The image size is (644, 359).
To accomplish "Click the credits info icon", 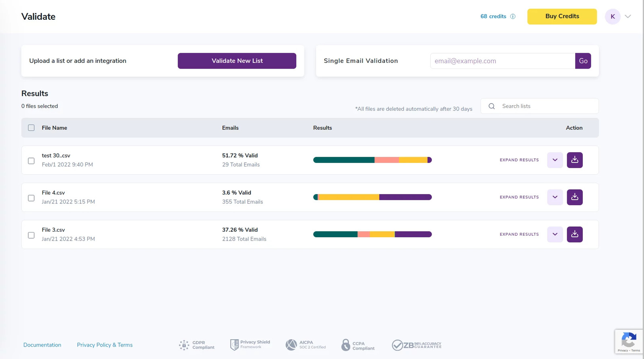I will coord(513,17).
